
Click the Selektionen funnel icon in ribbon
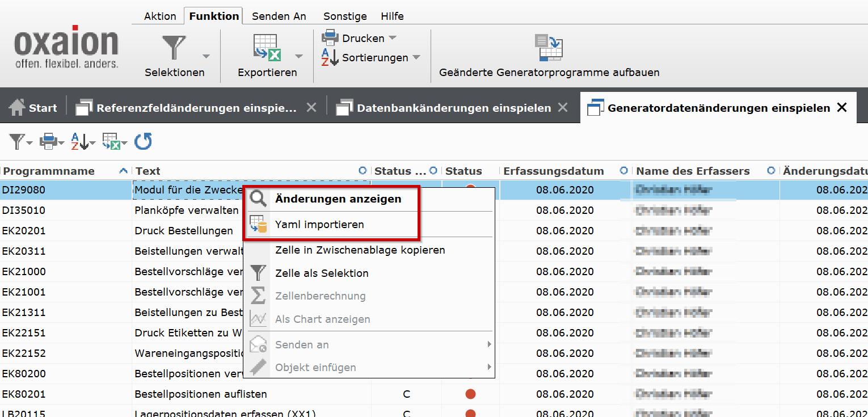pos(174,48)
